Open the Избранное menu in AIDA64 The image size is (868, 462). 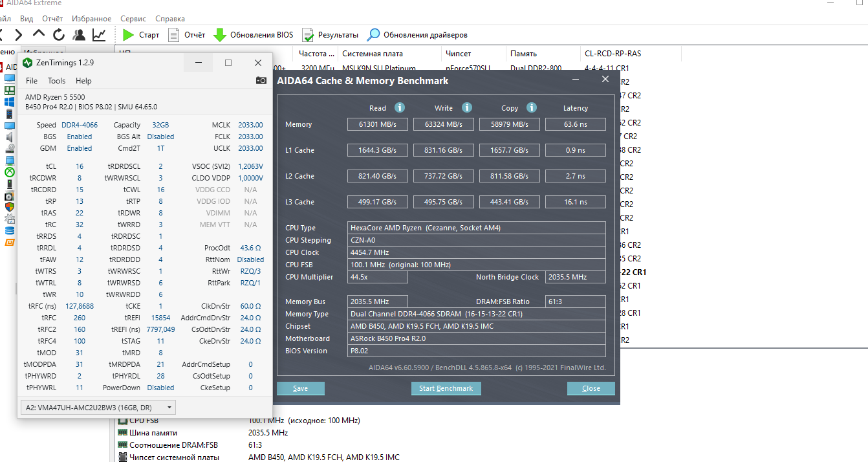click(91, 19)
